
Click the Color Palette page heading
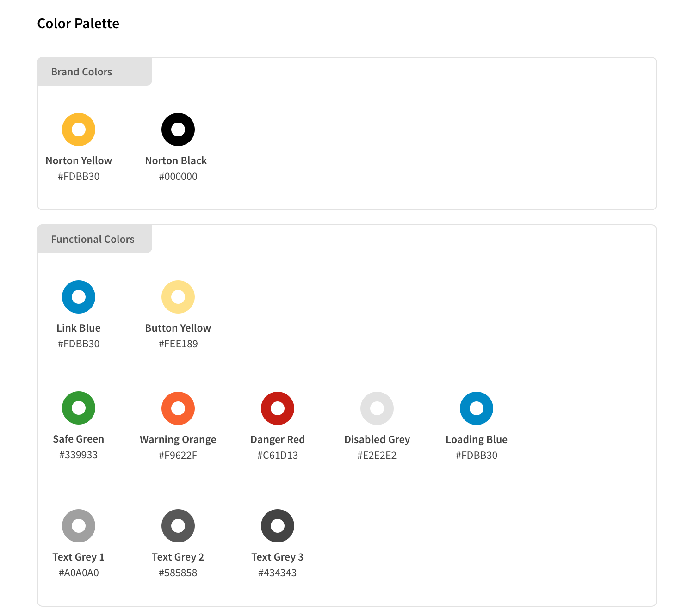point(78,24)
